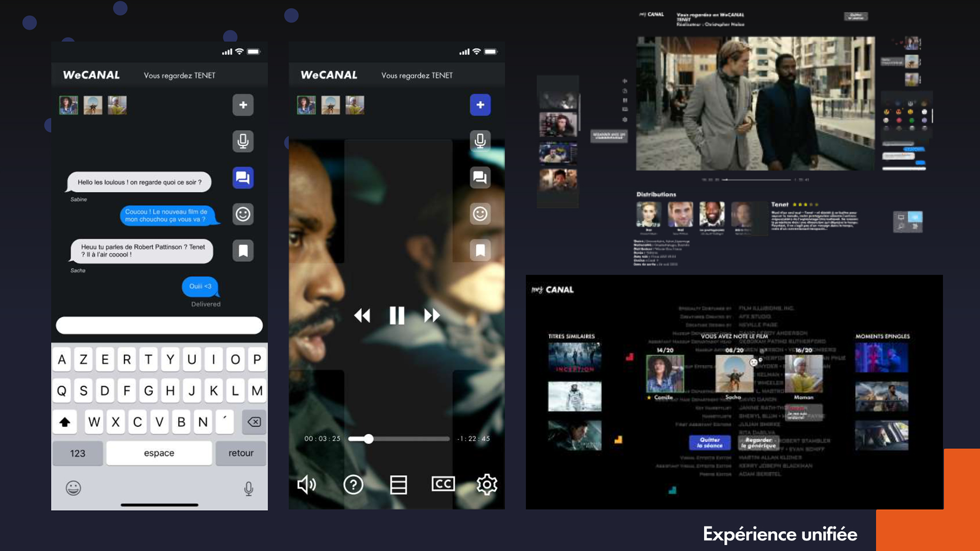
Task: Tap the plus button on the chat screen
Action: [x=243, y=105]
